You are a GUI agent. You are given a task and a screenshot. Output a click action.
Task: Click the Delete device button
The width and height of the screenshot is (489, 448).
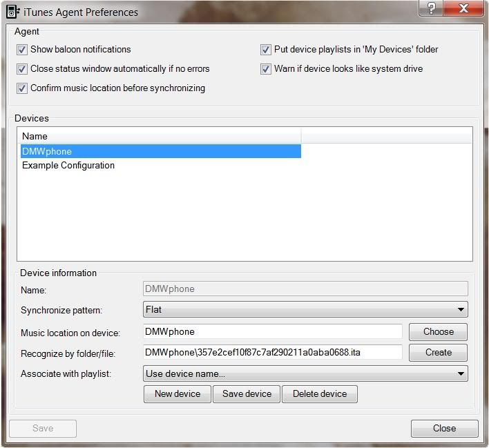[319, 394]
